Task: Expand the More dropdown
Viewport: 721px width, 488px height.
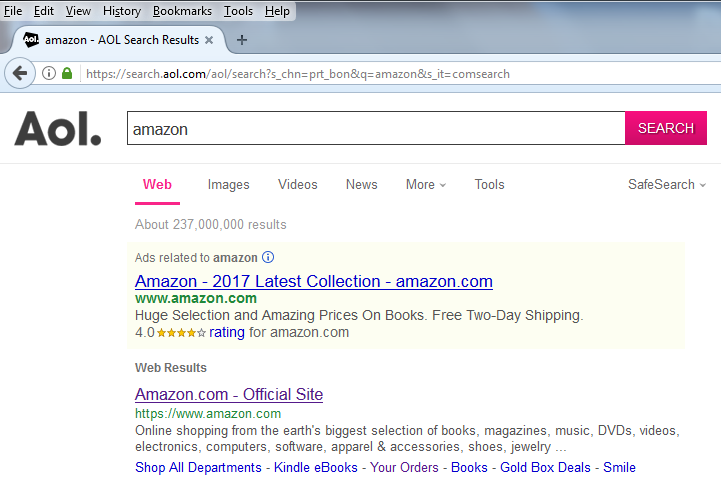Action: coord(426,184)
